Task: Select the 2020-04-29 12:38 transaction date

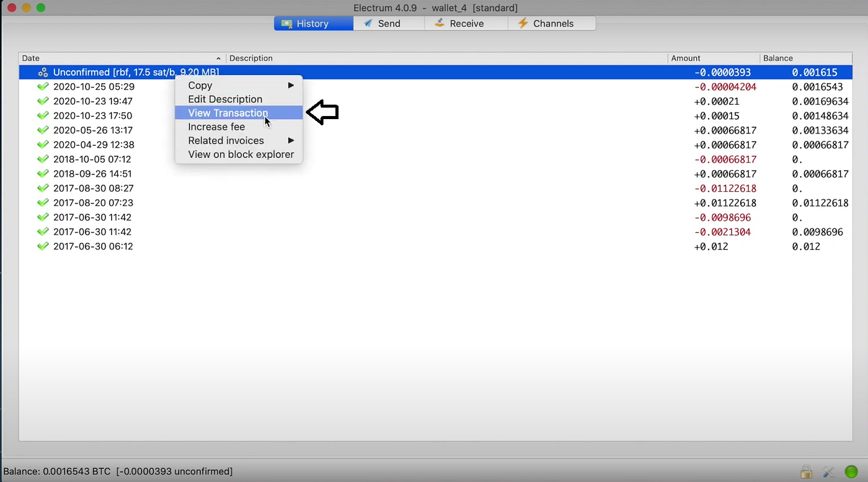Action: click(94, 145)
